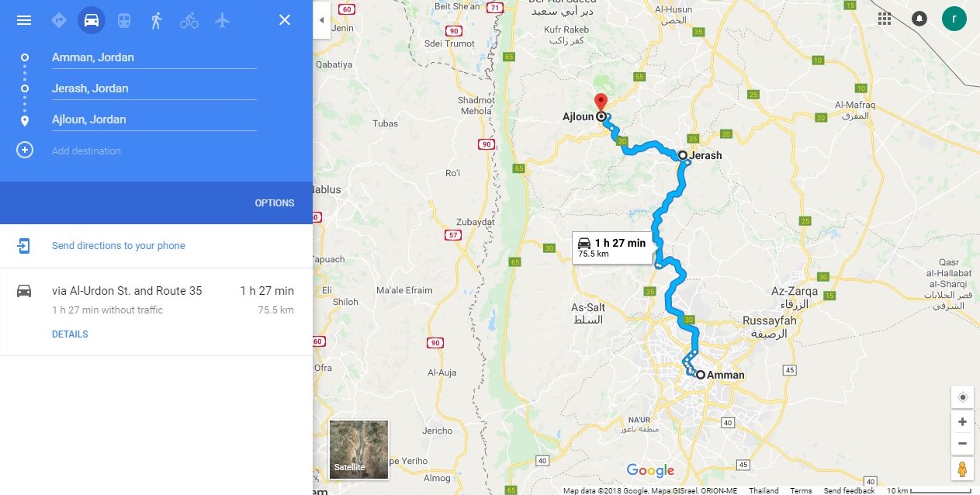Open route DETAILS
The width and height of the screenshot is (980, 495).
pos(70,334)
